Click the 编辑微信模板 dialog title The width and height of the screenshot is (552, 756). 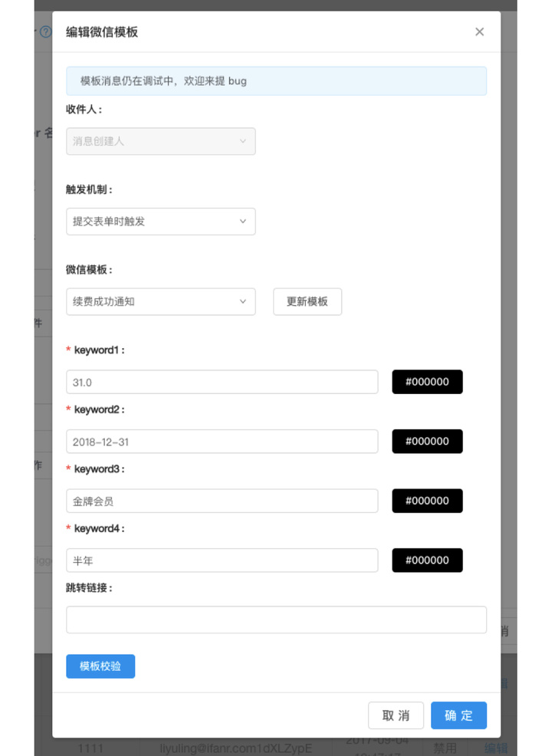pyautogui.click(x=102, y=32)
